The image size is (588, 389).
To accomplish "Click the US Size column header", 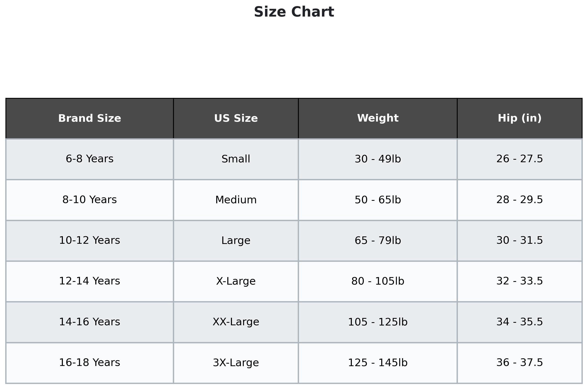I will pyautogui.click(x=236, y=118).
